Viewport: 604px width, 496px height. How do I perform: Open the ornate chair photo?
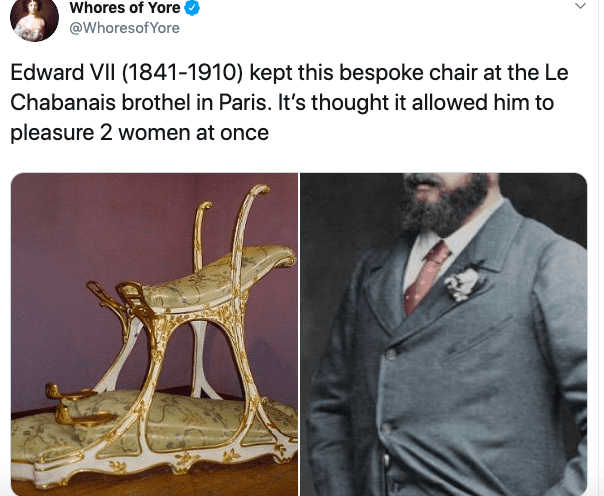154,334
